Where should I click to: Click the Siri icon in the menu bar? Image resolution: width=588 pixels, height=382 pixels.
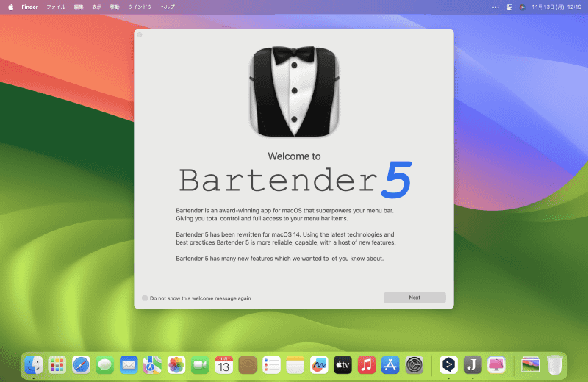[x=522, y=7]
